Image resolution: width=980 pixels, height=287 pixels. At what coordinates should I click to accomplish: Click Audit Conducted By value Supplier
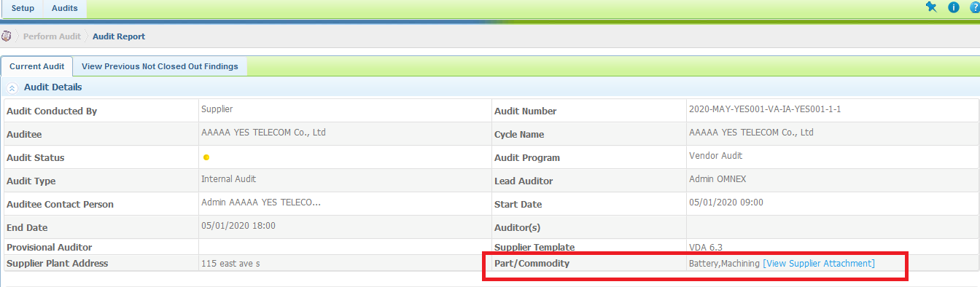[217, 109]
